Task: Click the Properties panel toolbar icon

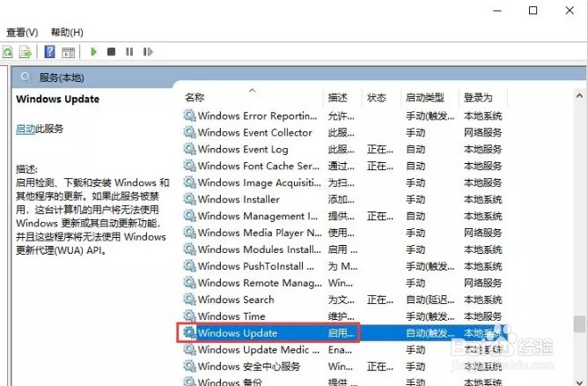Action: 69,52
